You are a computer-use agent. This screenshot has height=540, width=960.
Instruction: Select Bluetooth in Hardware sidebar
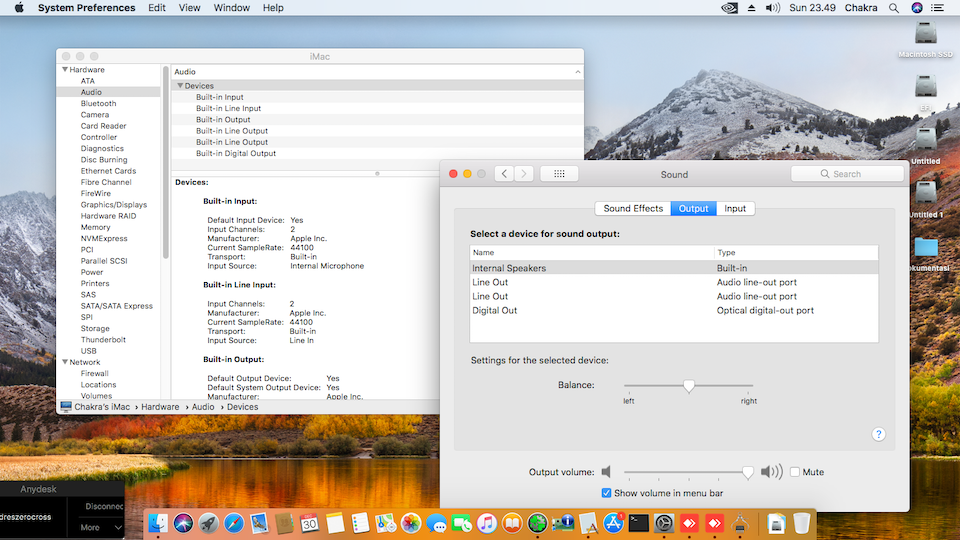pyautogui.click(x=98, y=103)
